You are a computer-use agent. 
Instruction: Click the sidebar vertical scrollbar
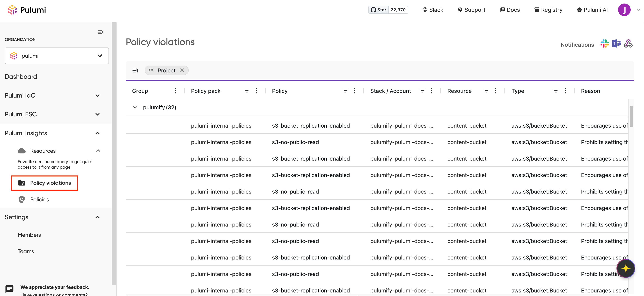[x=114, y=153]
